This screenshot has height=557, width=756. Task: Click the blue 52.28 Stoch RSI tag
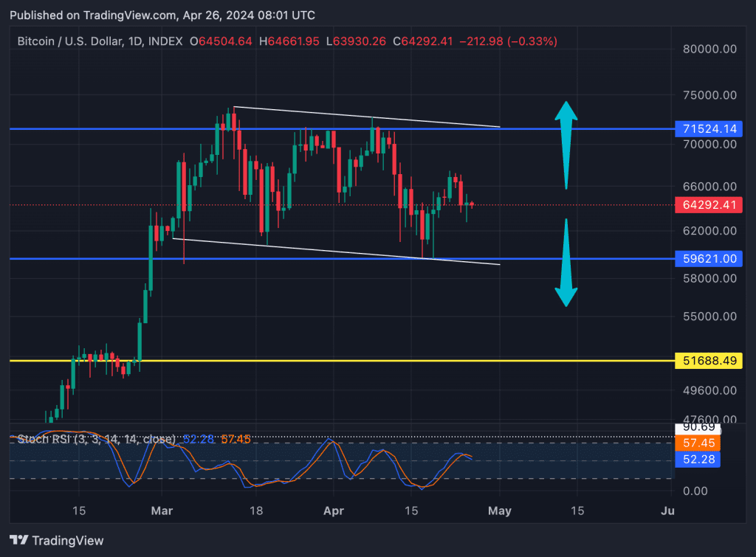(x=697, y=460)
